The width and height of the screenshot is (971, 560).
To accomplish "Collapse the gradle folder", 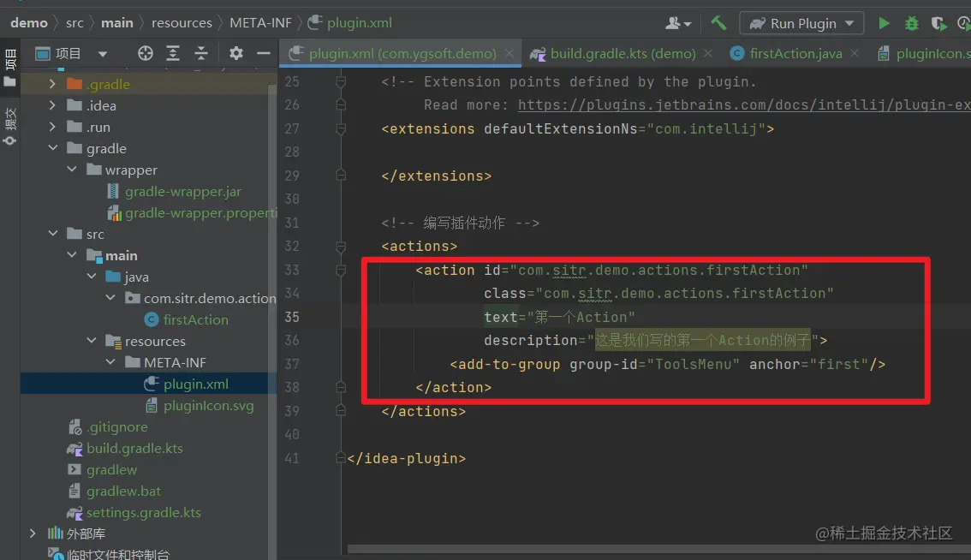I will pyautogui.click(x=52, y=148).
